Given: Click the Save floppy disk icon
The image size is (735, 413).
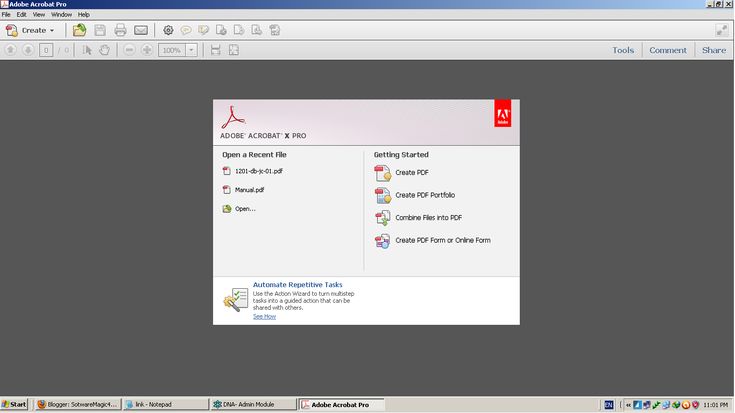Looking at the screenshot, I should click(x=100, y=30).
